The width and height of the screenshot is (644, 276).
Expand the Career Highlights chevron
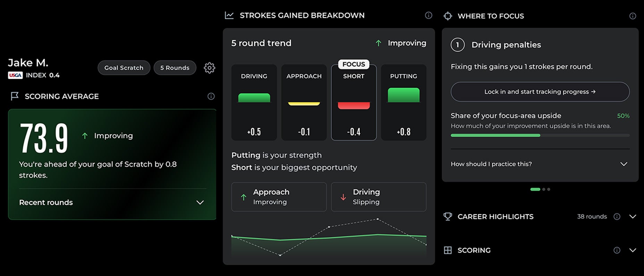(x=633, y=217)
